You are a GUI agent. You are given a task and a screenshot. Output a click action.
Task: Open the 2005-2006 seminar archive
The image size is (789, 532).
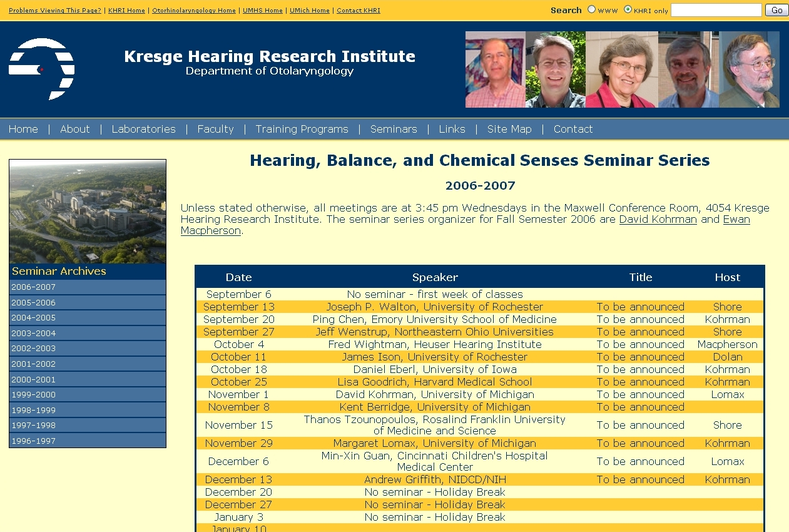(x=88, y=302)
